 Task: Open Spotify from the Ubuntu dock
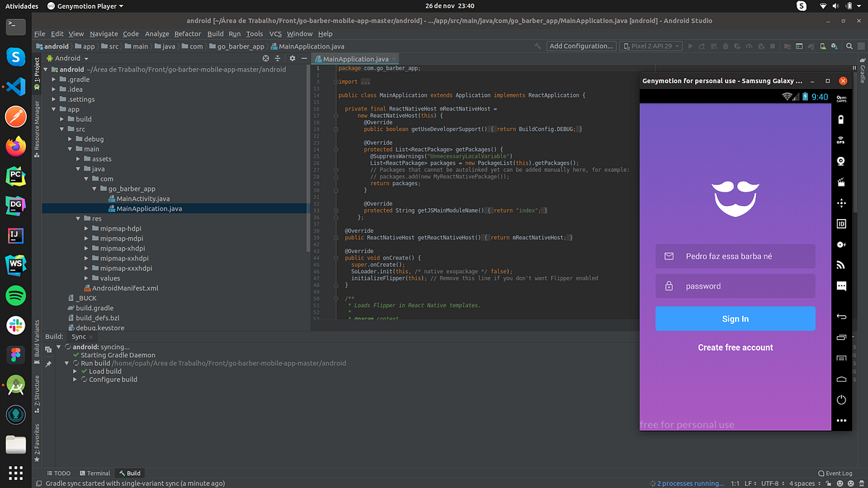click(x=16, y=295)
